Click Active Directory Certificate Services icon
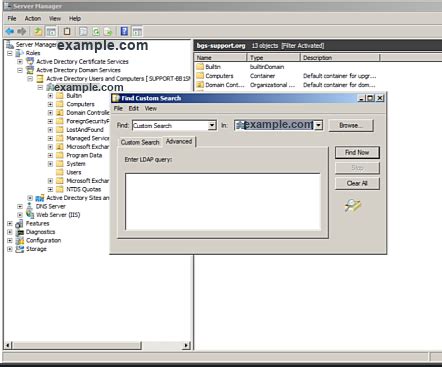Screen dimensions: 442x367 pos(30,61)
